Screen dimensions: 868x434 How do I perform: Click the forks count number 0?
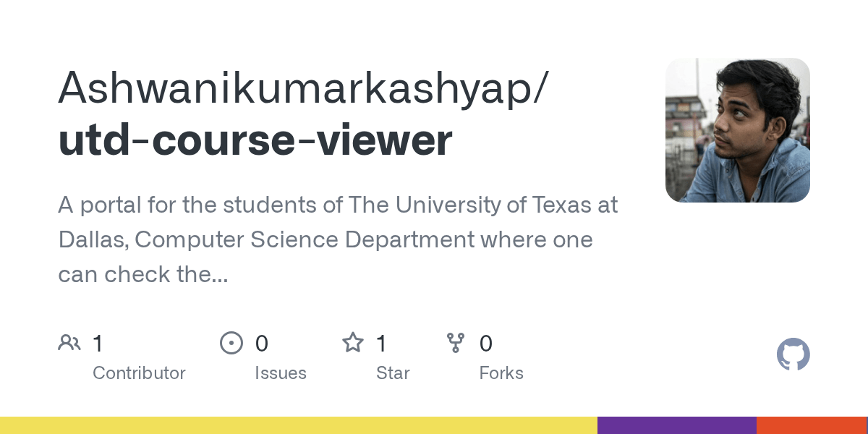click(x=486, y=344)
